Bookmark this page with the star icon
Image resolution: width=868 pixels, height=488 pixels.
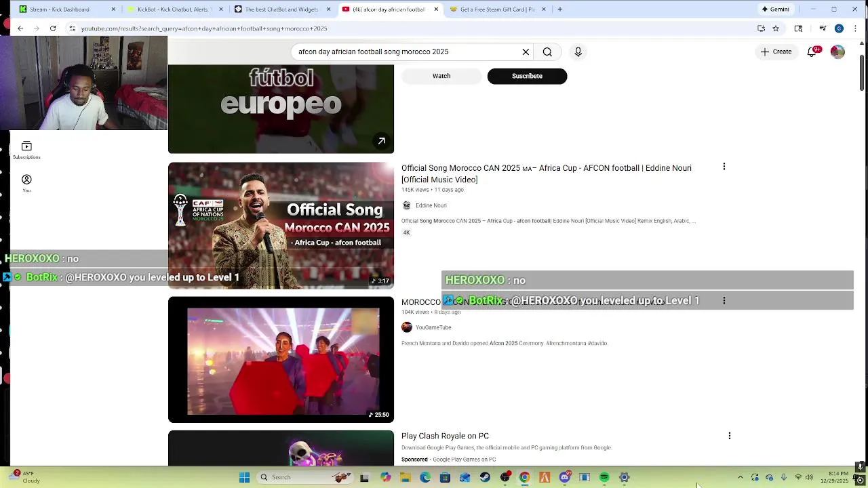(776, 28)
